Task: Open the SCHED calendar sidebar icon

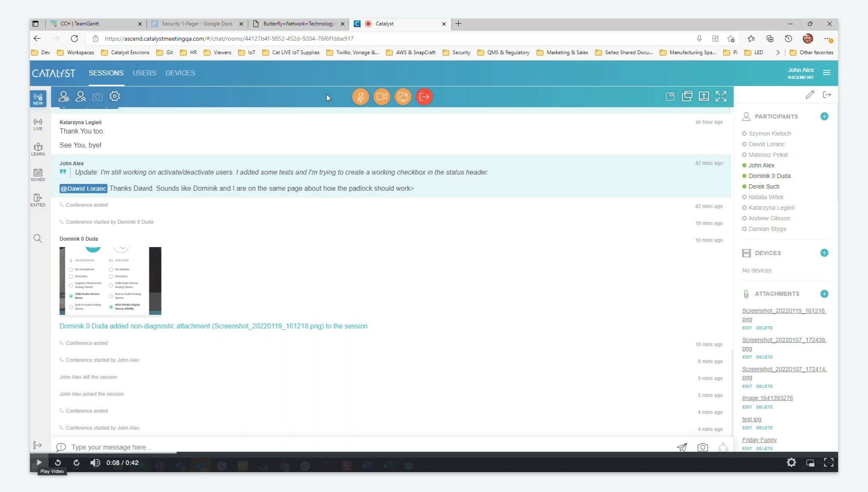Action: pos(38,175)
